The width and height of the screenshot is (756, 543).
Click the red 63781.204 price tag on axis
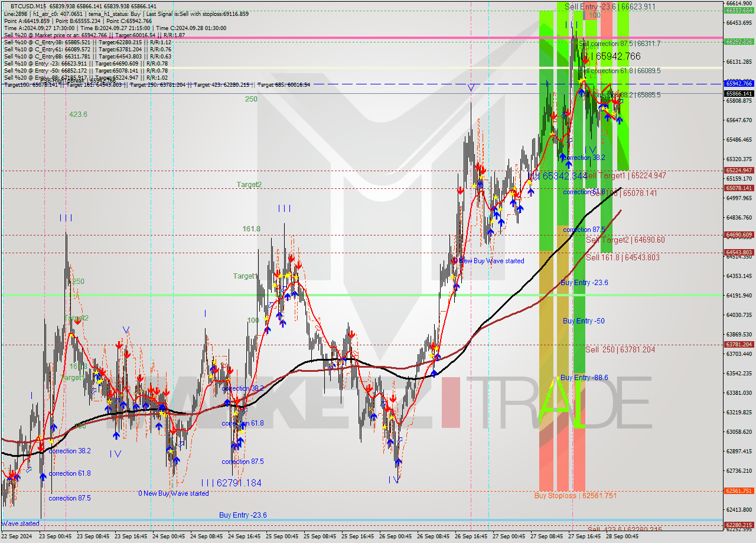pyautogui.click(x=739, y=344)
